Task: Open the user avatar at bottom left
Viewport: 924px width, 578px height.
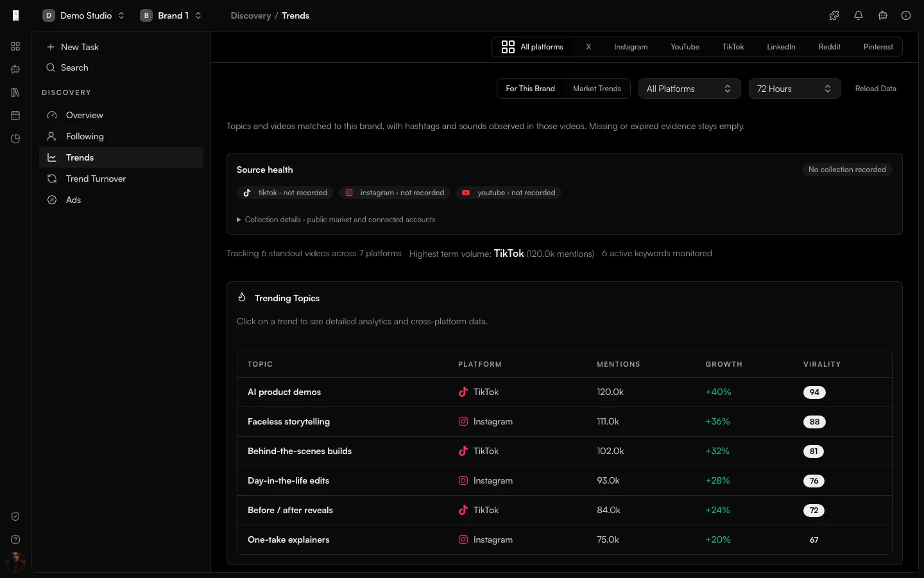Action: pos(15,563)
